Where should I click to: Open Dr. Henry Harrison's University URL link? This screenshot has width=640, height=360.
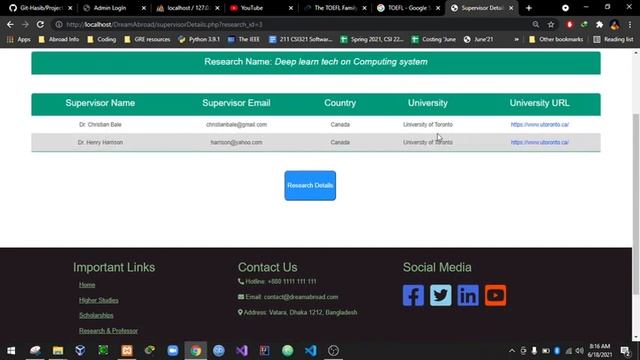[540, 142]
